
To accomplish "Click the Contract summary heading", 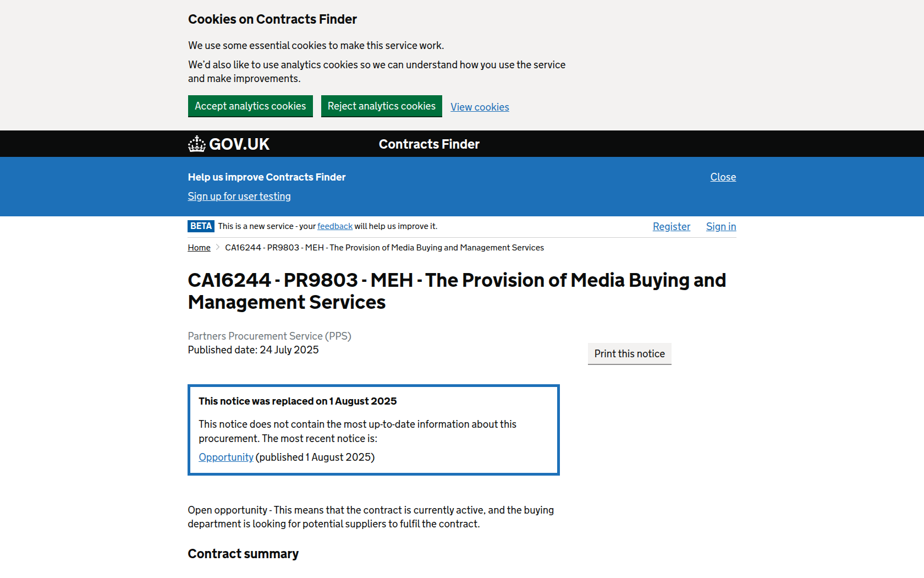I will (243, 554).
